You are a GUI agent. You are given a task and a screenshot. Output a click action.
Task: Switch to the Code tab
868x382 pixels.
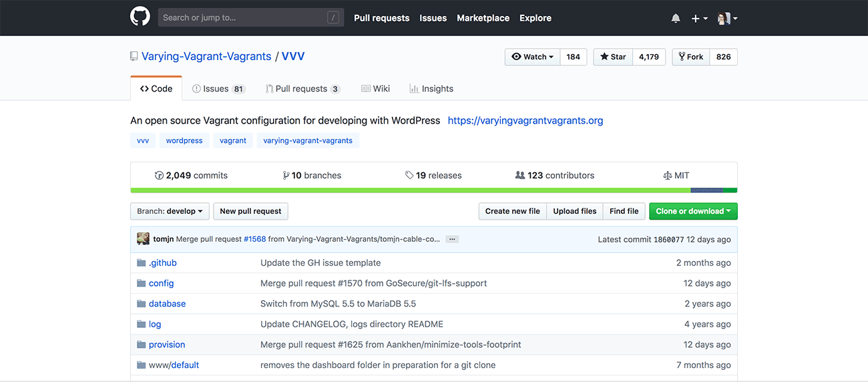tap(156, 88)
